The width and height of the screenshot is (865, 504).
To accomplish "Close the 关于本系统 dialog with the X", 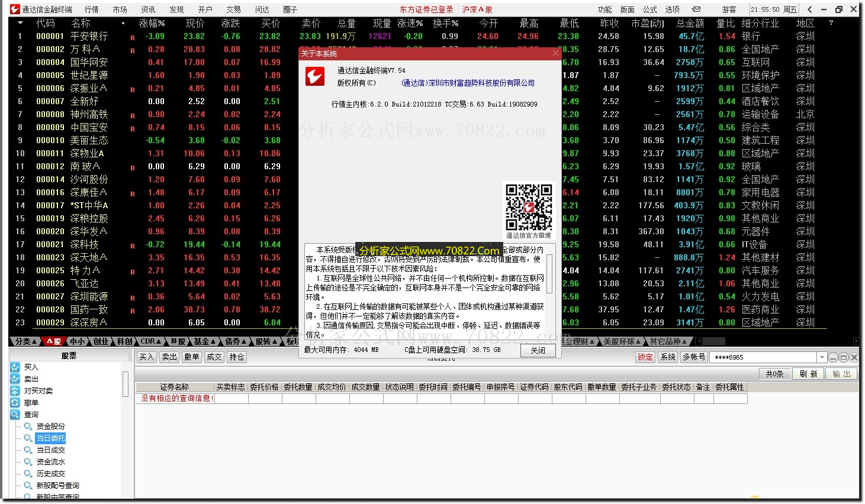I will (x=555, y=53).
